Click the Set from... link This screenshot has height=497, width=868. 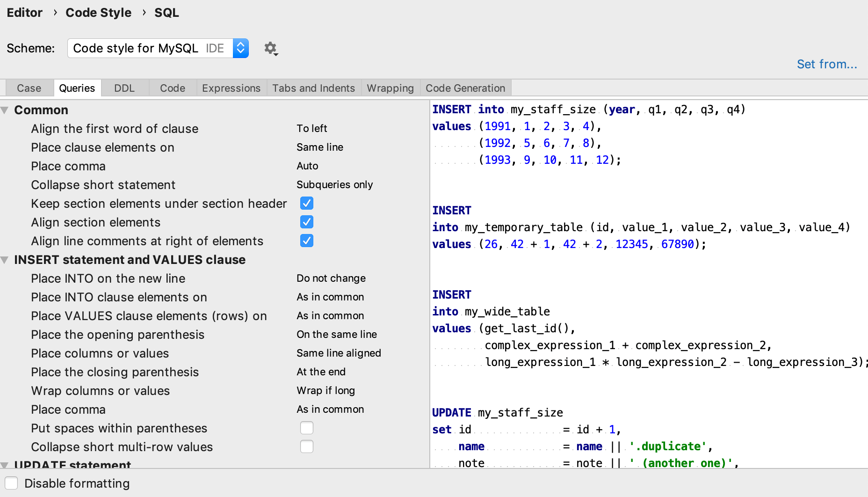pos(826,64)
